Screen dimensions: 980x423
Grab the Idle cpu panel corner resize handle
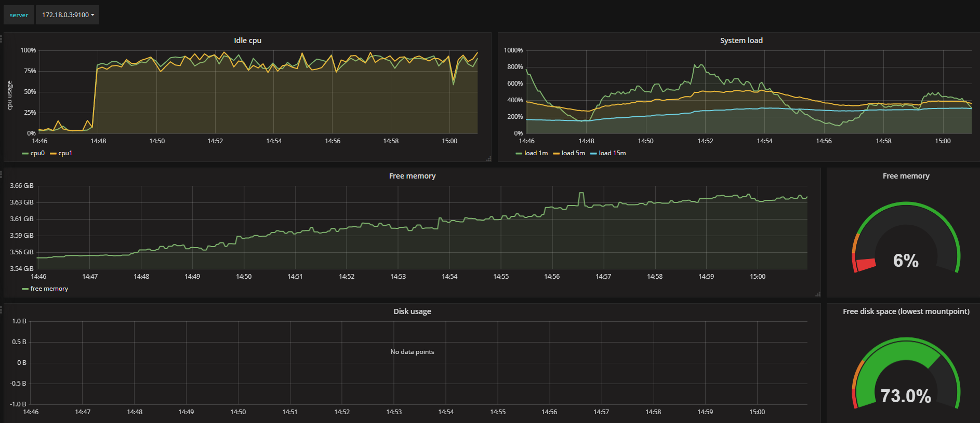pos(488,159)
